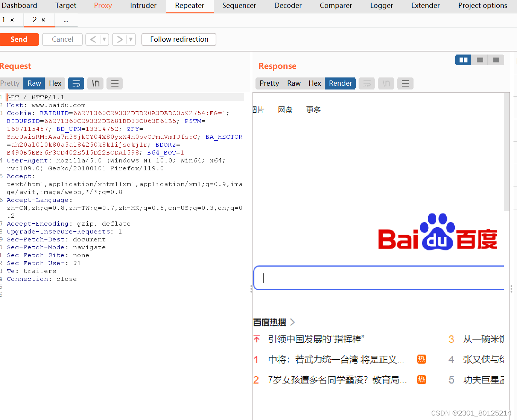Switch Response view to Raw
The image size is (517, 420).
[x=294, y=83]
